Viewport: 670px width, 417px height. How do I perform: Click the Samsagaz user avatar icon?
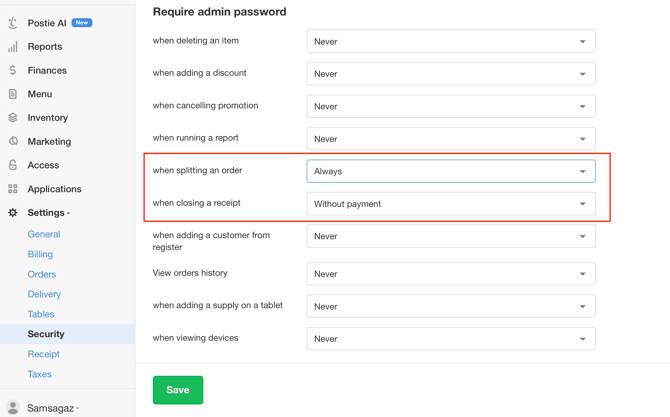[13, 408]
